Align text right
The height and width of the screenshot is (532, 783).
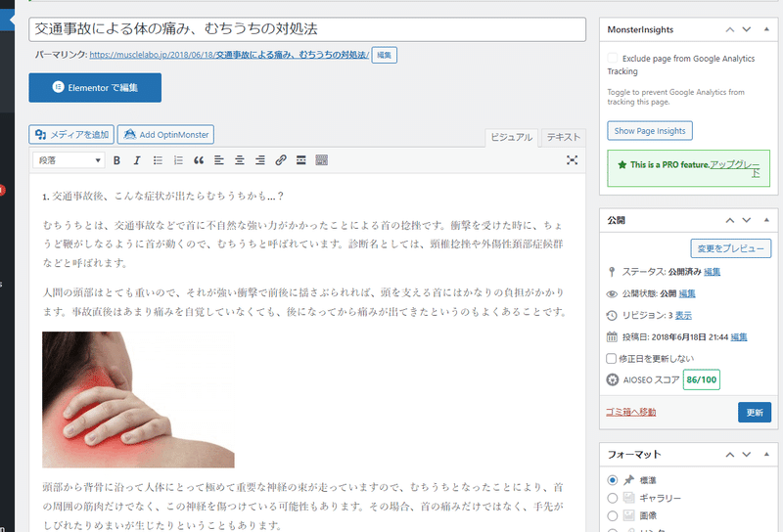pyautogui.click(x=260, y=160)
